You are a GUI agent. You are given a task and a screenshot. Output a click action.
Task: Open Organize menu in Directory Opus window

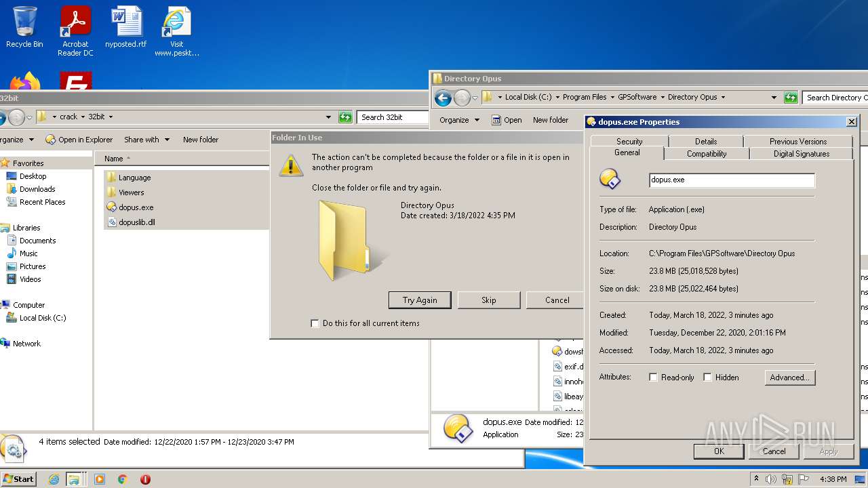point(459,120)
